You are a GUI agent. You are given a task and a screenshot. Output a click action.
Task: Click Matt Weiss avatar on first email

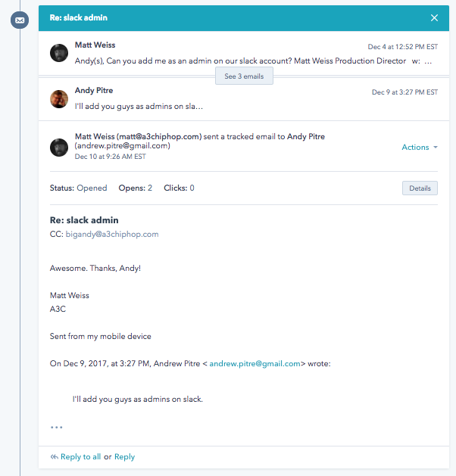59,53
